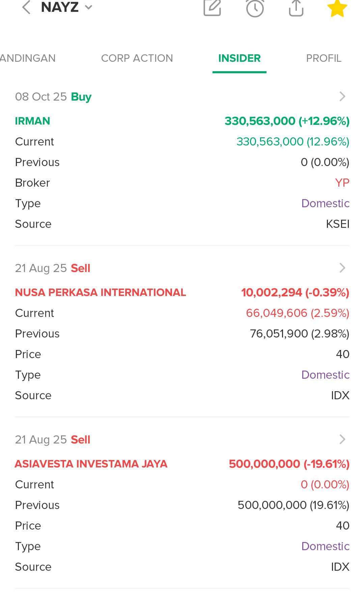The width and height of the screenshot is (364, 593).
Task: Expand the 08 Oct 25 Buy entry chevron
Action: pyautogui.click(x=342, y=97)
